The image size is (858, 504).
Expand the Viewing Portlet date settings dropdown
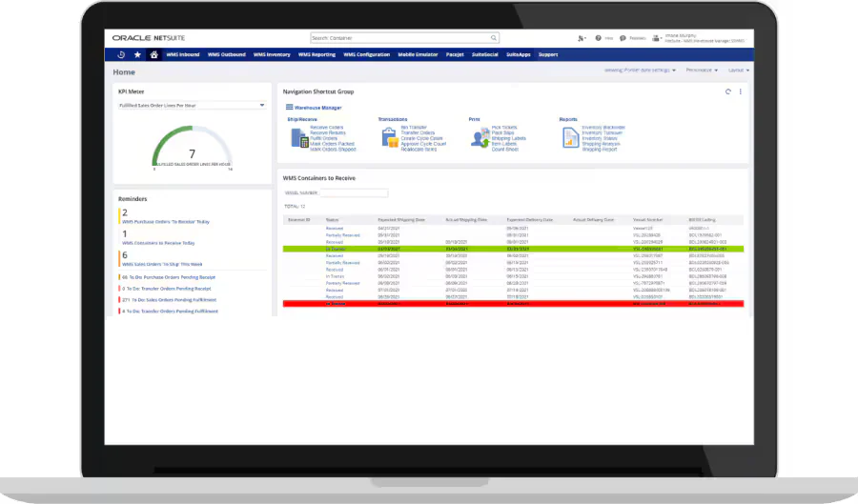coord(641,70)
